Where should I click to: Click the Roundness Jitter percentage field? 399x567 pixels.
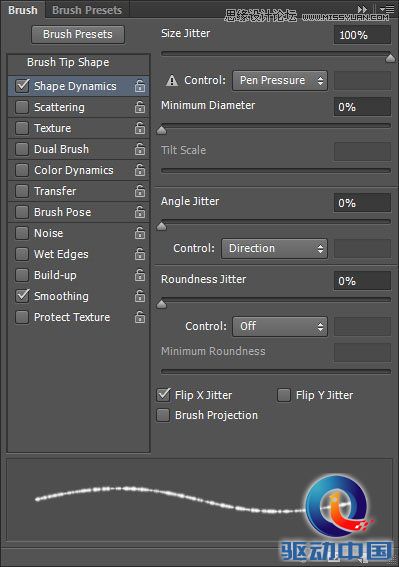(x=362, y=281)
